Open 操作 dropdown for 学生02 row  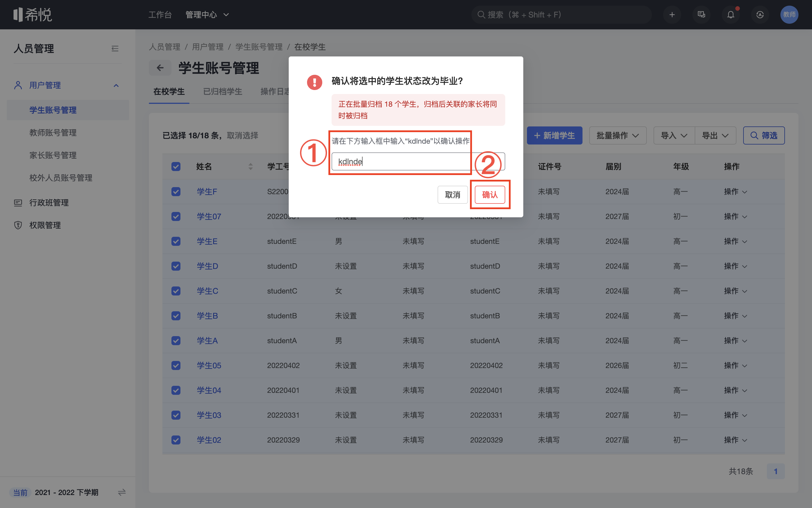(736, 440)
